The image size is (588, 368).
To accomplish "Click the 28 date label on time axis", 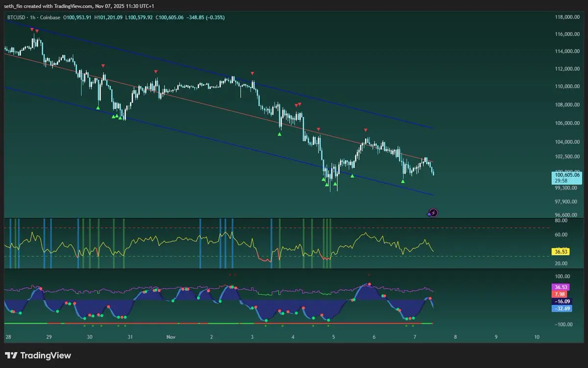I will click(8, 337).
